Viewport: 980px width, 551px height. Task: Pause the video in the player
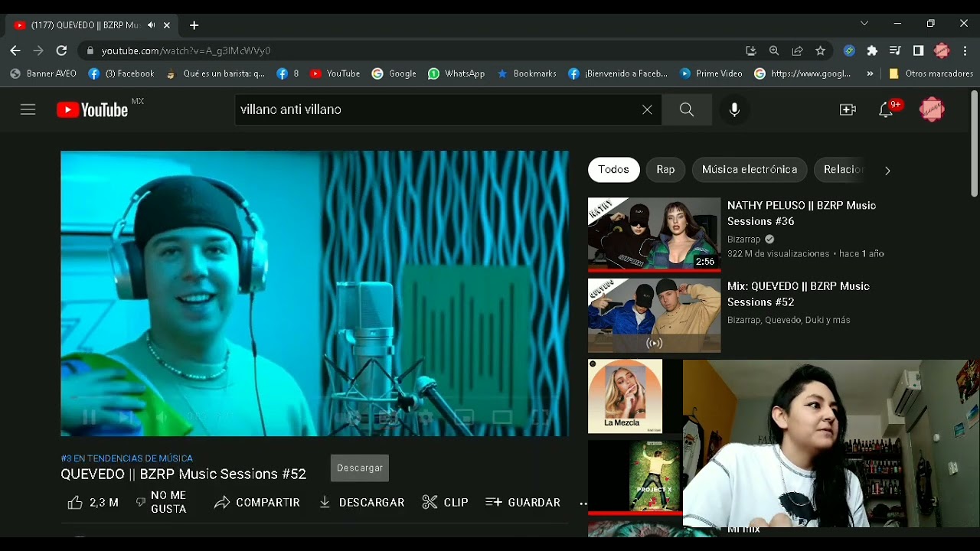click(89, 417)
